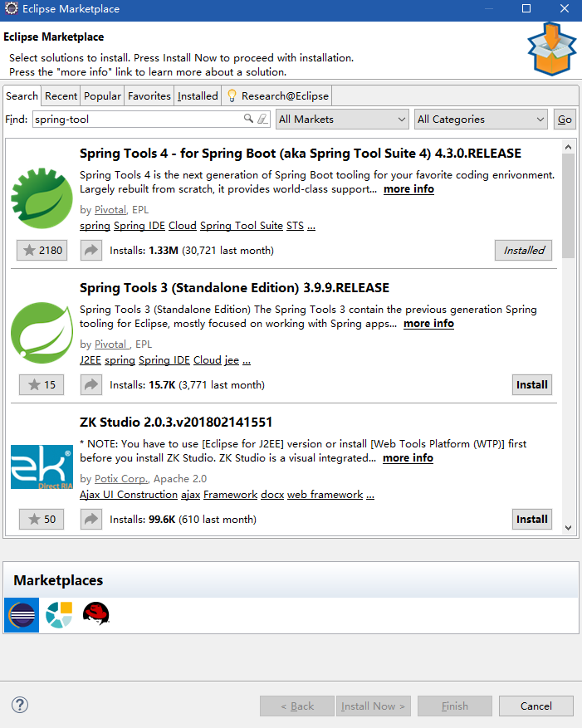This screenshot has height=728, width=582.
Task: Open Pivotal link under Spring Tools 3
Action: click(111, 344)
